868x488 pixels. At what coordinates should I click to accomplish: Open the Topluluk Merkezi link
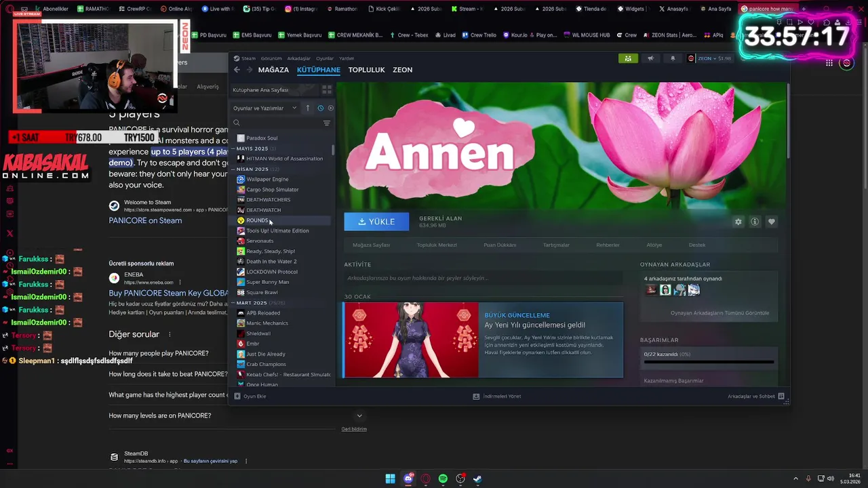[437, 245]
